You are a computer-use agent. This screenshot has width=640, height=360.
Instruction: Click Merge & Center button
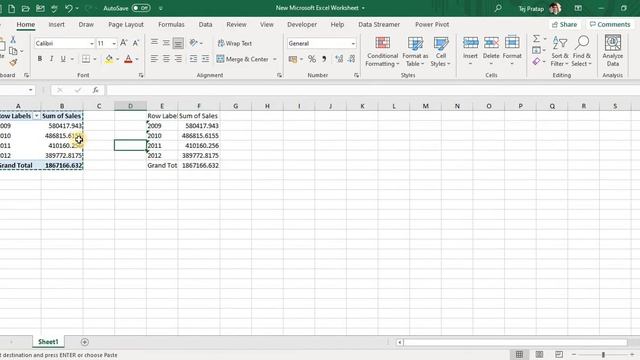pyautogui.click(x=242, y=59)
